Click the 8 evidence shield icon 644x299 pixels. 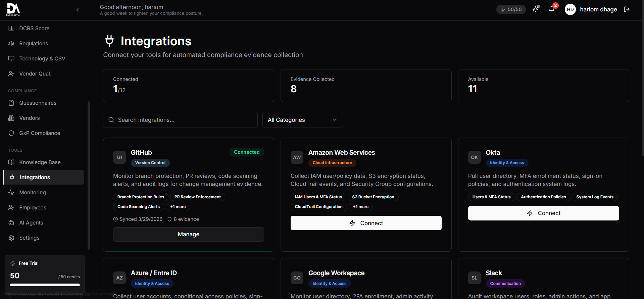169,219
